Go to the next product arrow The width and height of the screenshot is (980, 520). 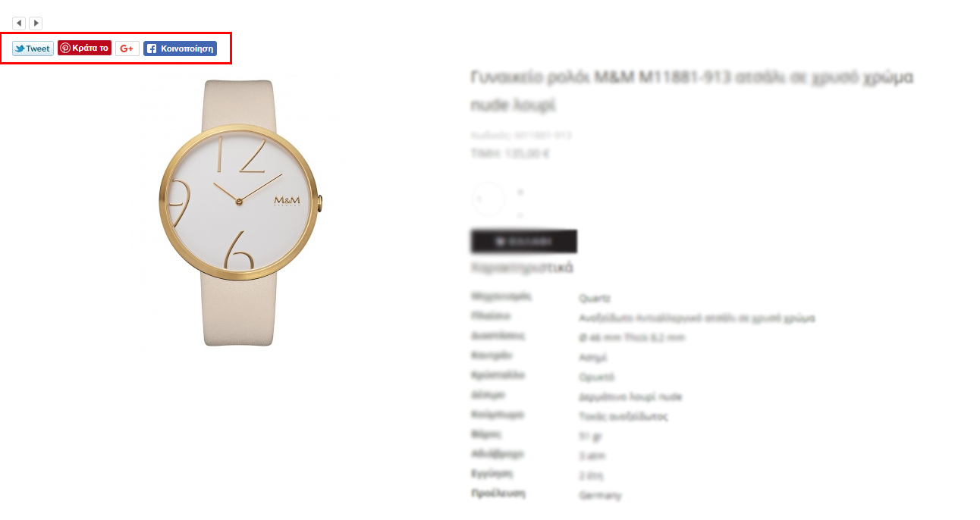coord(36,23)
